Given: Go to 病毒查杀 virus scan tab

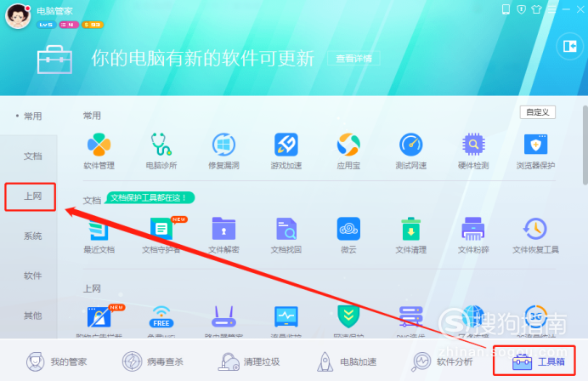Looking at the screenshot, I should [153, 361].
